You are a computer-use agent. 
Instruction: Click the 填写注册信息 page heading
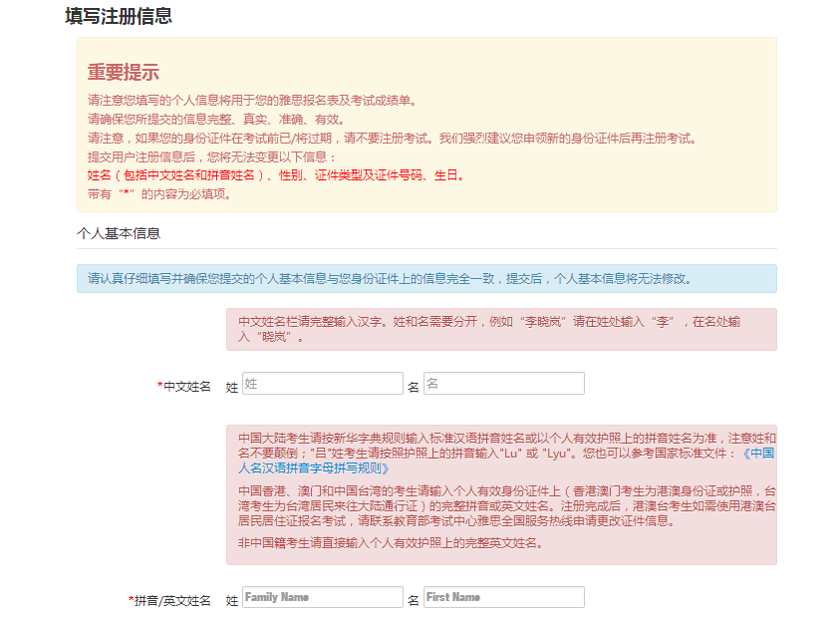pos(119,16)
